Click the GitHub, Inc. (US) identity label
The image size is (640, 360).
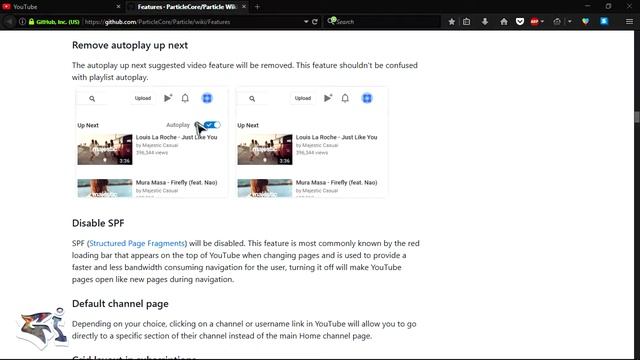[58, 22]
